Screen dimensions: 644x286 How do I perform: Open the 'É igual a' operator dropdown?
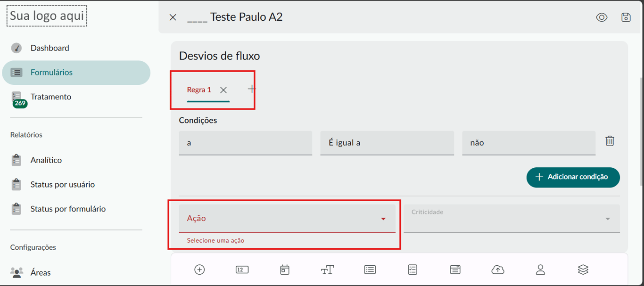coord(387,143)
